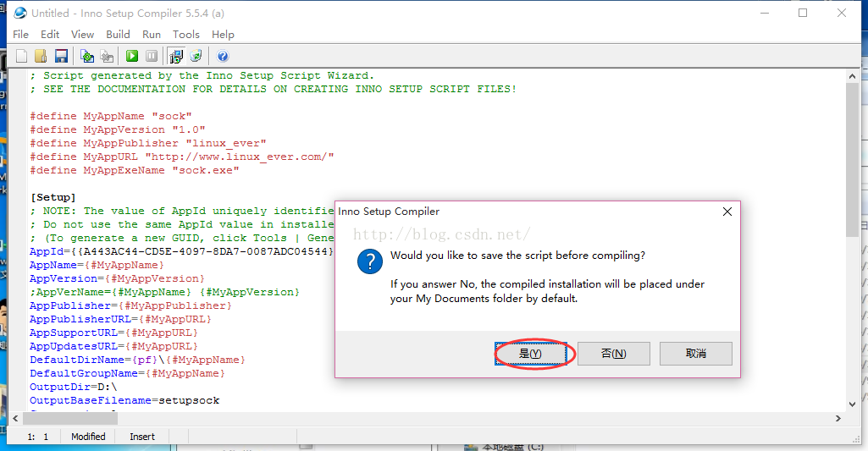Click the Target Setup toolbar icon
The width and height of the screenshot is (868, 451).
click(176, 56)
